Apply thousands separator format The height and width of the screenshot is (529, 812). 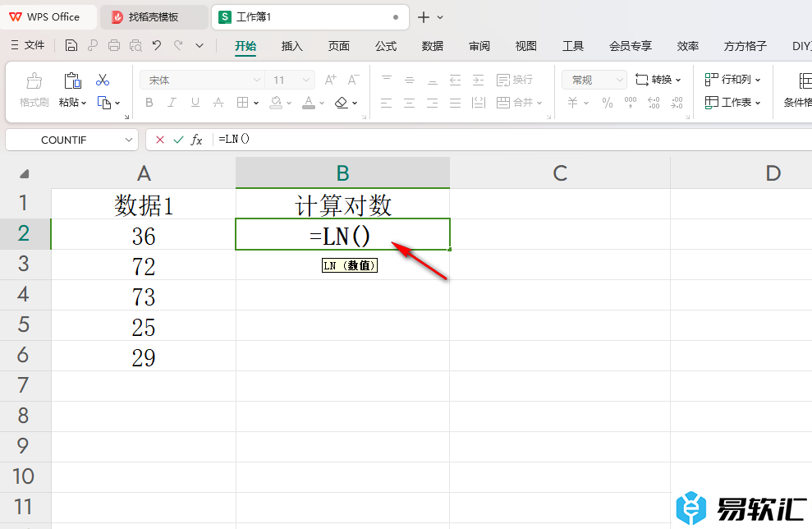(631, 103)
